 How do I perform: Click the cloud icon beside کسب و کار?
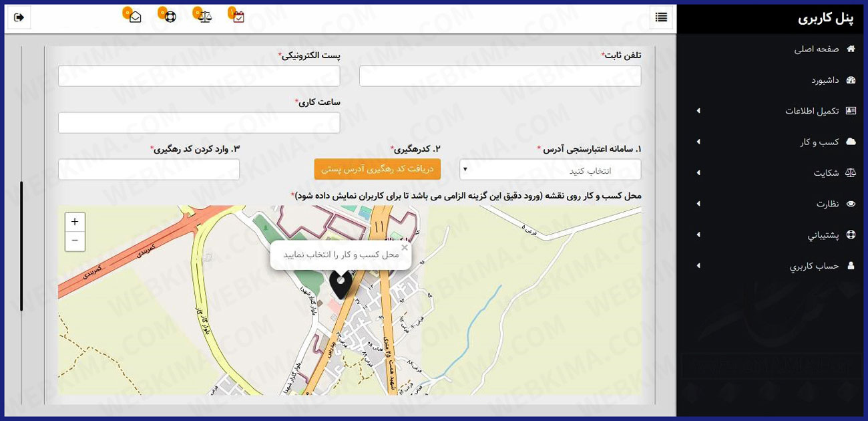(851, 142)
